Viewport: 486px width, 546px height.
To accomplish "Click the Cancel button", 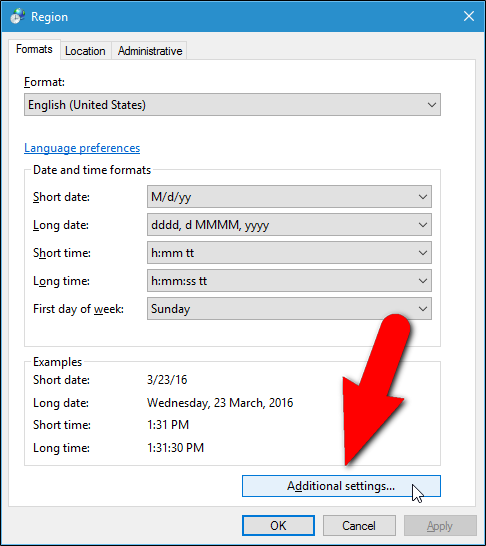I will pyautogui.click(x=359, y=525).
